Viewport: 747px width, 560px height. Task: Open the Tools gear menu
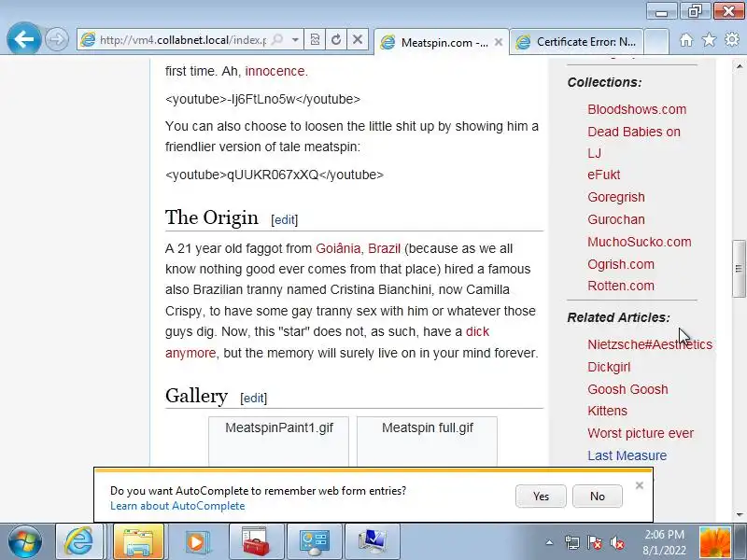732,39
